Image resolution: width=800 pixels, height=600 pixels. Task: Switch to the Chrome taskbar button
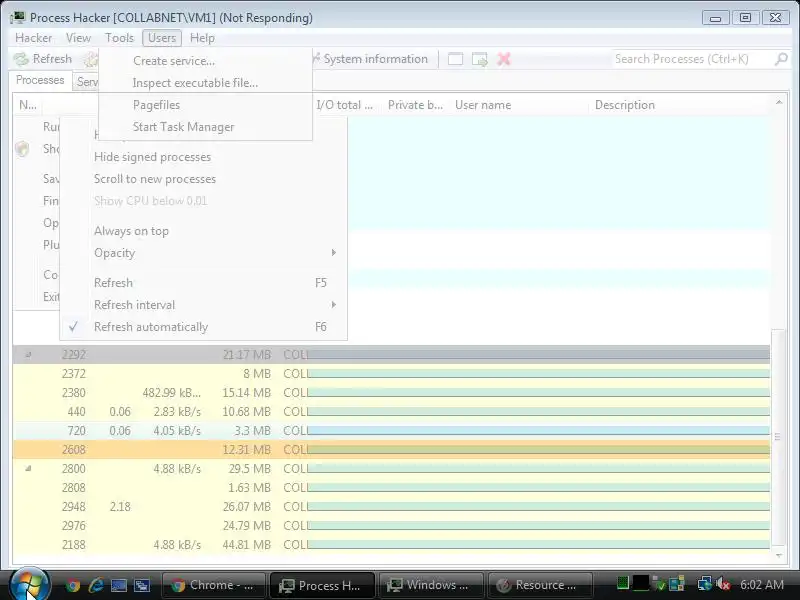[x=214, y=585]
